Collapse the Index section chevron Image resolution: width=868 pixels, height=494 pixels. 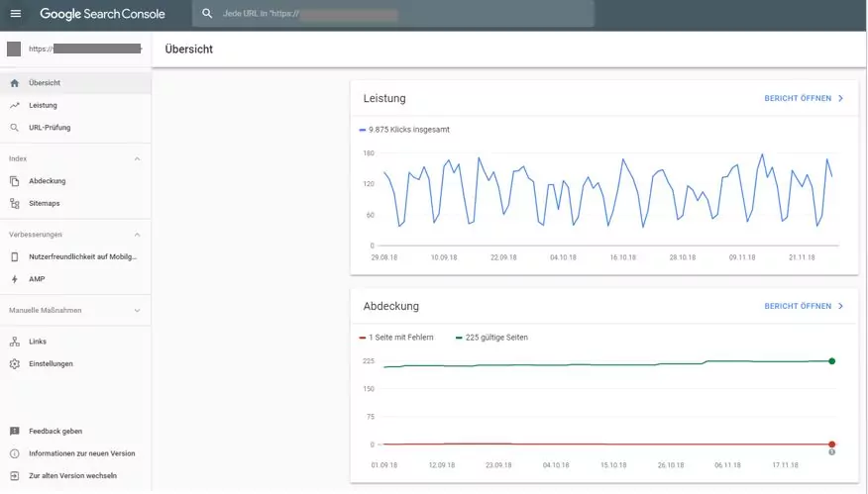click(138, 158)
